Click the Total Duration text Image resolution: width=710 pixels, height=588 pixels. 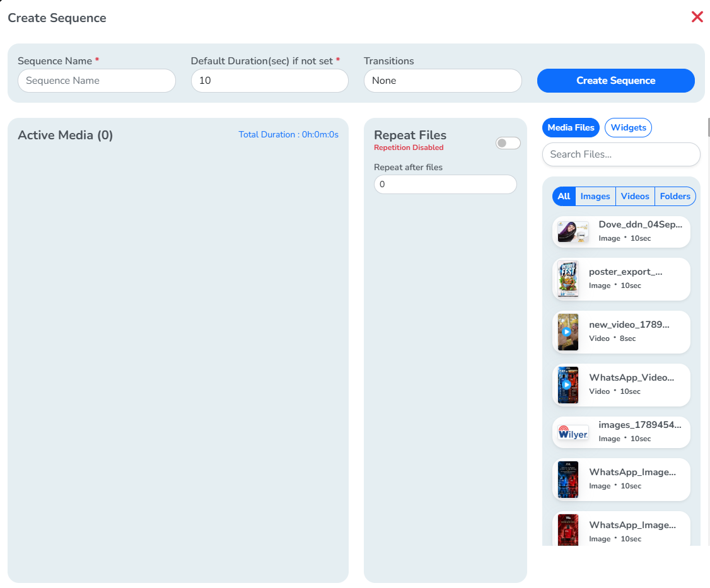[x=288, y=134]
